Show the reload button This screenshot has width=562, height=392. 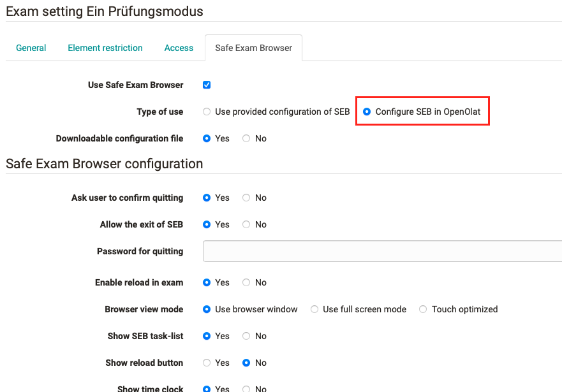(x=206, y=363)
